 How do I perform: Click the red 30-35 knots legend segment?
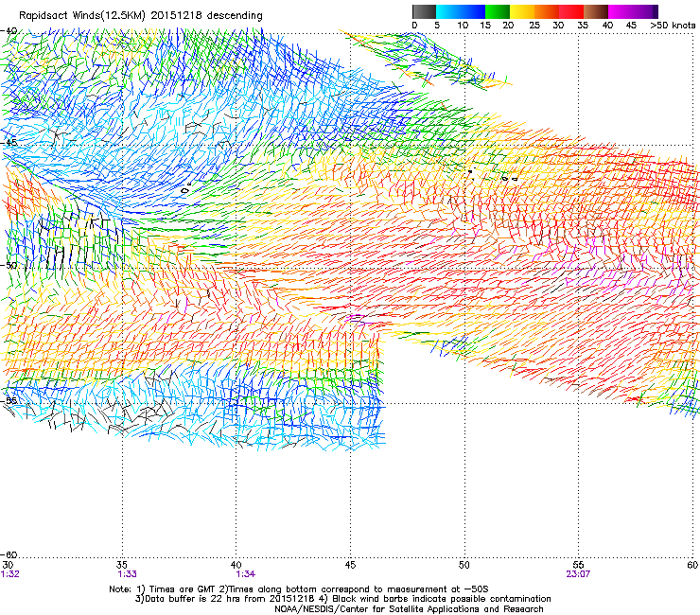click(571, 11)
